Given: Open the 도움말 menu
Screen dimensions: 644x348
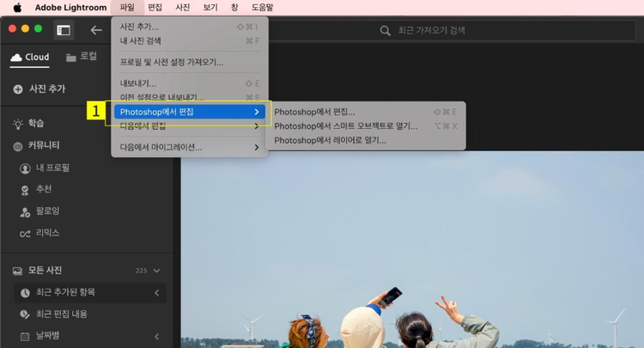Looking at the screenshot, I should (262, 8).
